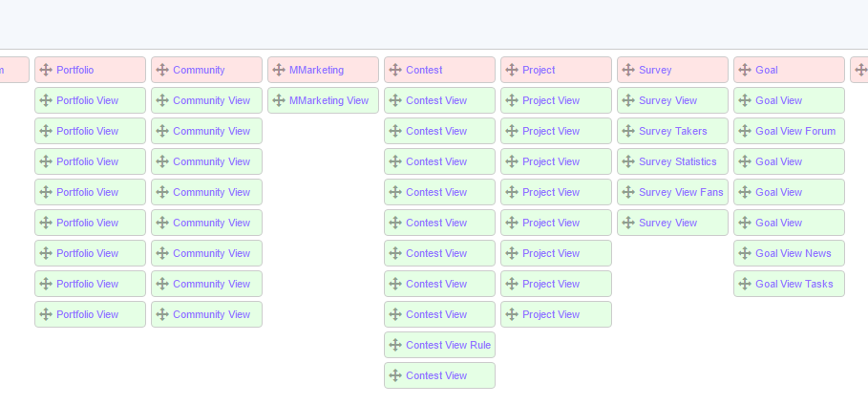This screenshot has height=405, width=868.
Task: Click the move icon beside Survey Takers
Action: 628,131
